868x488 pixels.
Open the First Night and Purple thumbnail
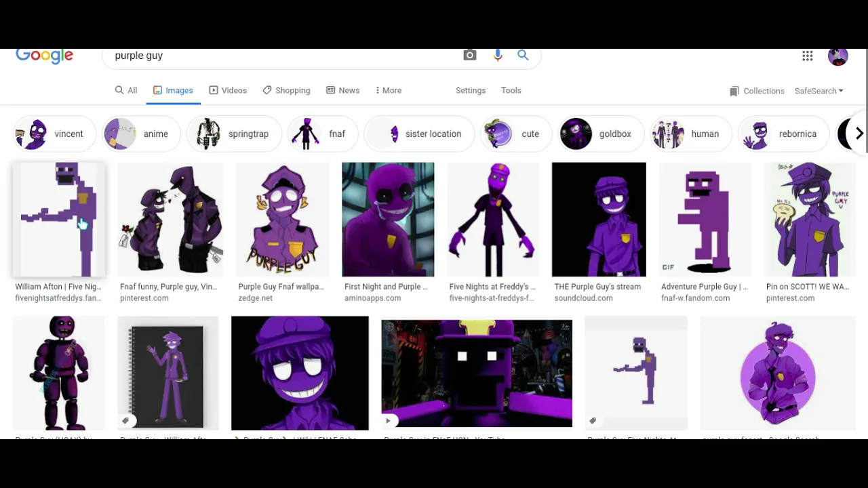388,220
